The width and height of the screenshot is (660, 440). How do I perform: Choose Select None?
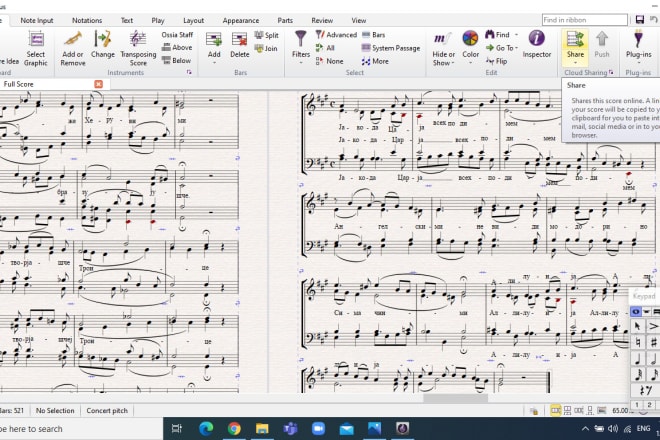tap(330, 61)
